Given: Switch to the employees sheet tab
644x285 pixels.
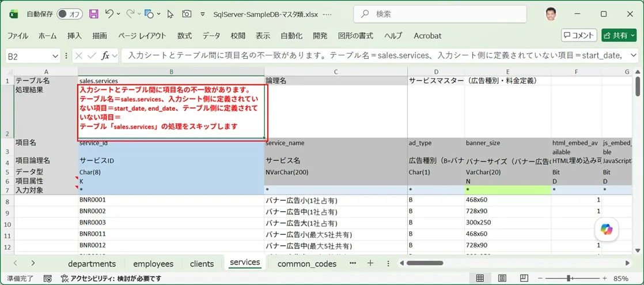Looking at the screenshot, I should [153, 264].
